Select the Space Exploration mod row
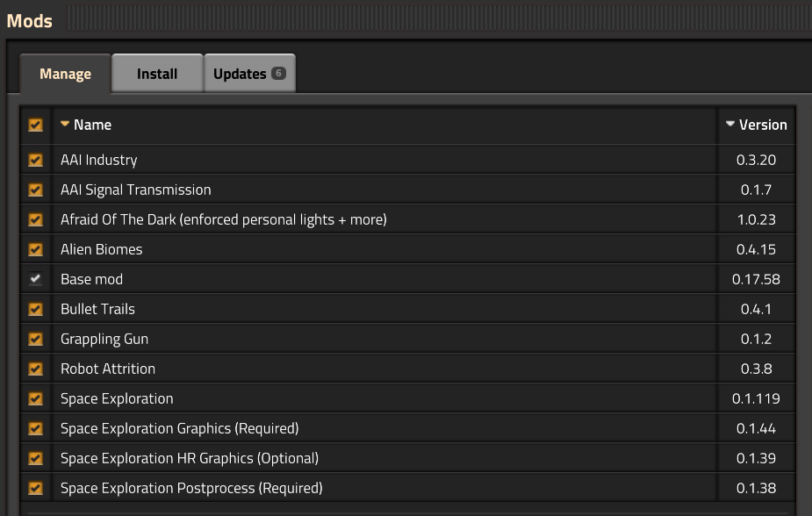The height and width of the screenshot is (516, 812). [x=407, y=398]
